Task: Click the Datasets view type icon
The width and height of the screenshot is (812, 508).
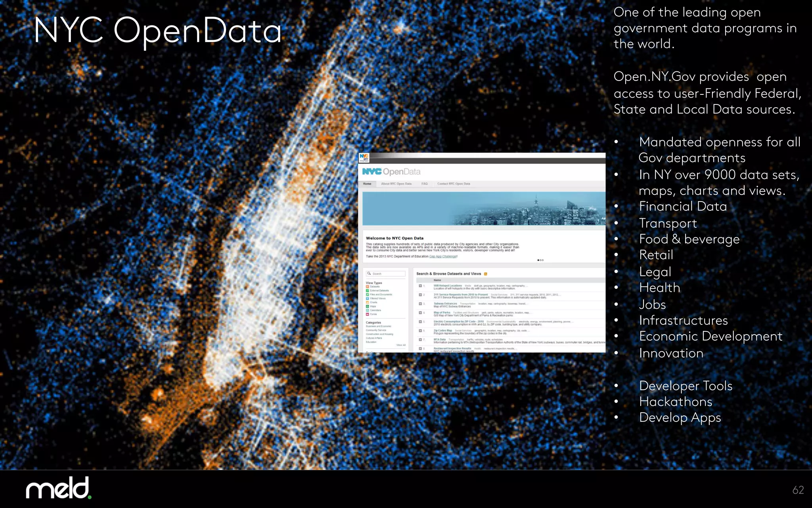Action: [x=368, y=287]
